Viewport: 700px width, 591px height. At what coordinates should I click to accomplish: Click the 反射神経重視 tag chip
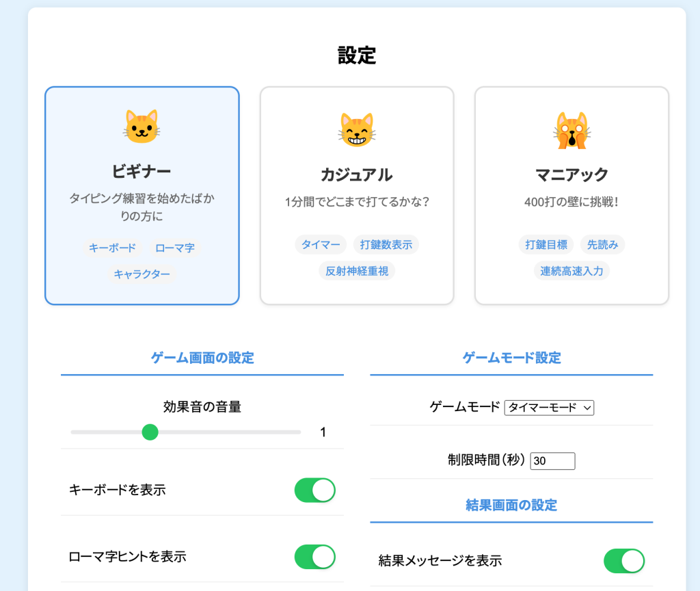(357, 271)
